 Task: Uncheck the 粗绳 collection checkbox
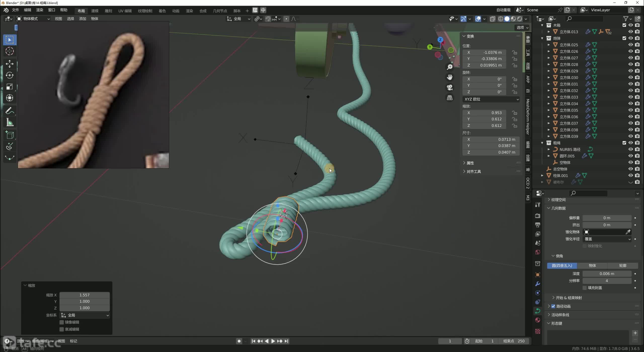tap(624, 143)
